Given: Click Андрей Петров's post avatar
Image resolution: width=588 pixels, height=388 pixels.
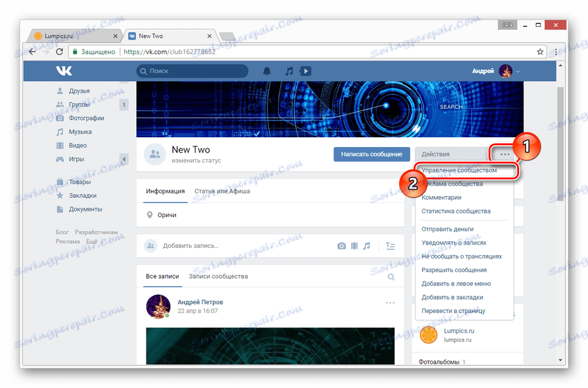Looking at the screenshot, I should [158, 307].
